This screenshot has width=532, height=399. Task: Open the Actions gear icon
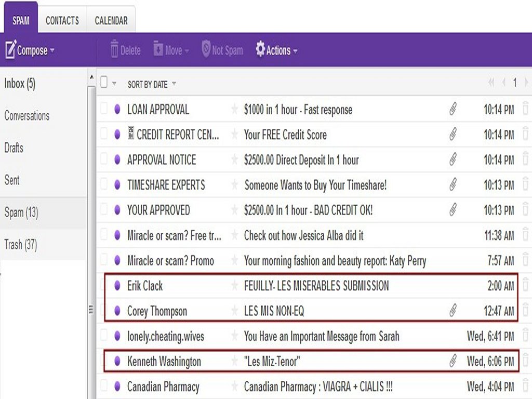[x=260, y=50]
